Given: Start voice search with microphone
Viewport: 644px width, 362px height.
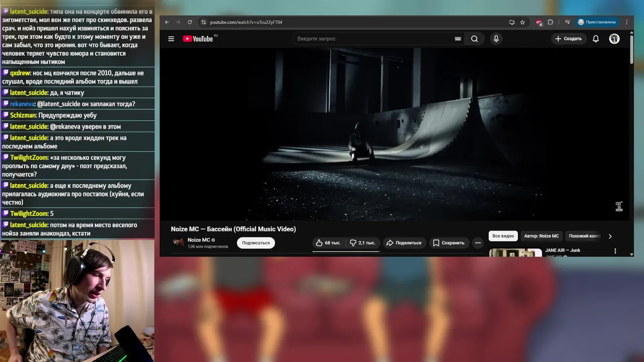Looking at the screenshot, I should tap(496, 39).
